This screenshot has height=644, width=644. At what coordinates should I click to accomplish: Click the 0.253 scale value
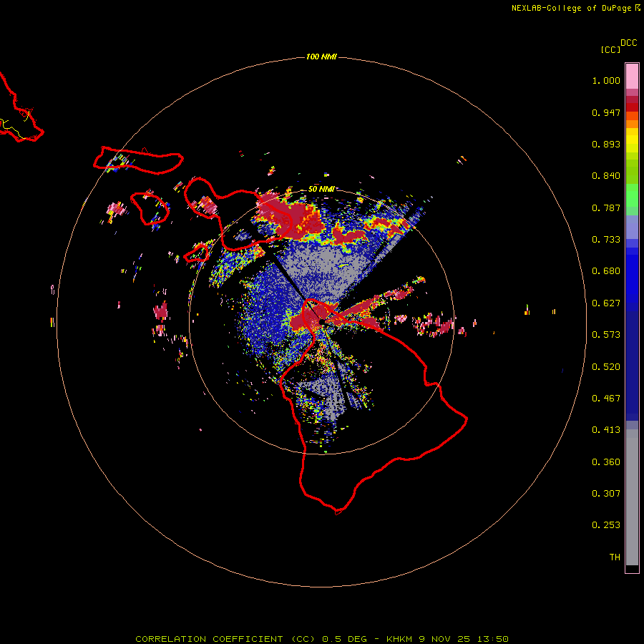pos(606,525)
